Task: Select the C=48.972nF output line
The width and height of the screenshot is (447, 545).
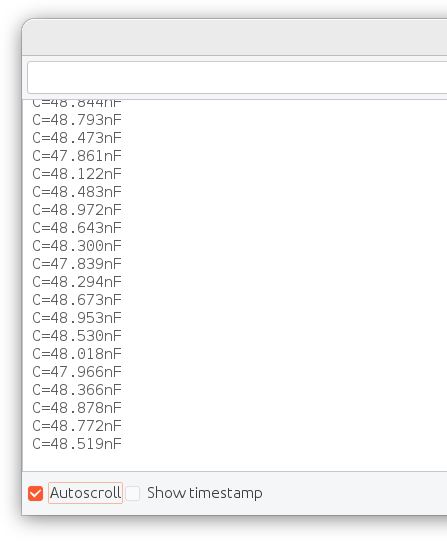Action: 77,210
